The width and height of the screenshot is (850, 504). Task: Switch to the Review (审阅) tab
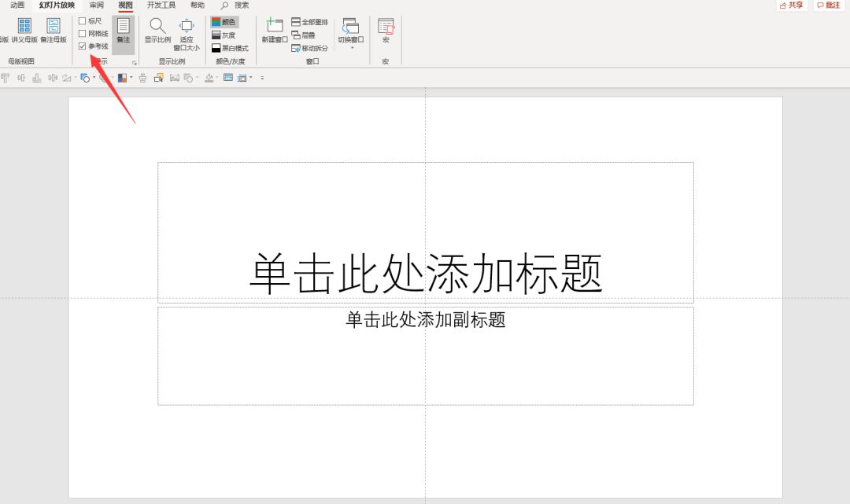pos(97,6)
